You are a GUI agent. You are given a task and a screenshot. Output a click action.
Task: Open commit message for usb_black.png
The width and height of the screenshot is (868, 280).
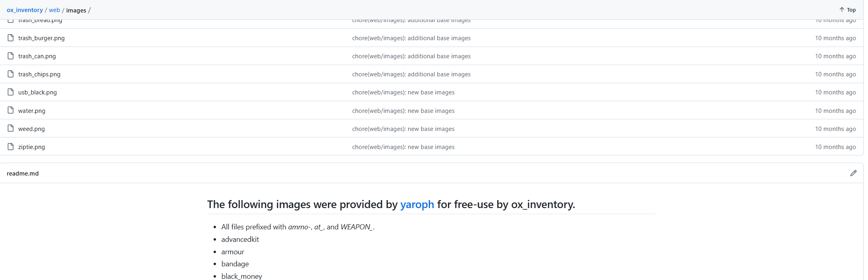pyautogui.click(x=403, y=92)
